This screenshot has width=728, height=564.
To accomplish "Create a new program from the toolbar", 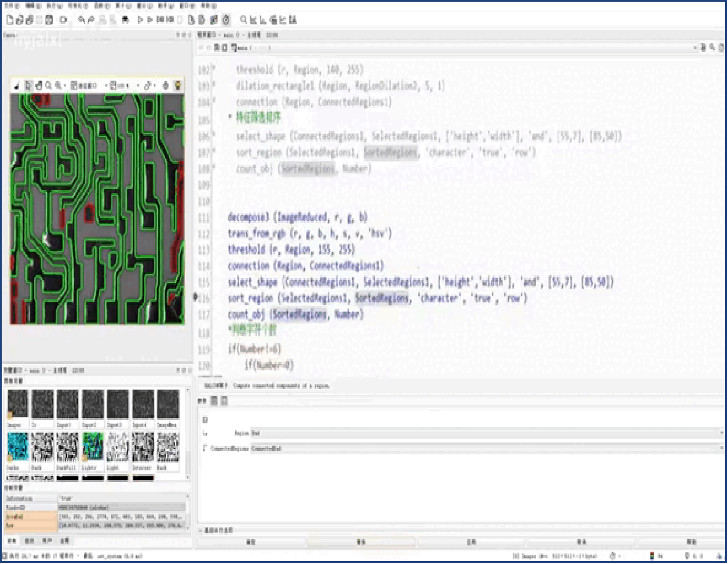I will click(x=10, y=20).
